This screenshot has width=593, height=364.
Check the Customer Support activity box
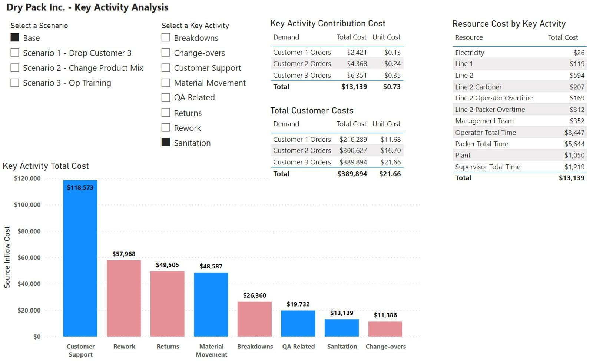pyautogui.click(x=166, y=67)
